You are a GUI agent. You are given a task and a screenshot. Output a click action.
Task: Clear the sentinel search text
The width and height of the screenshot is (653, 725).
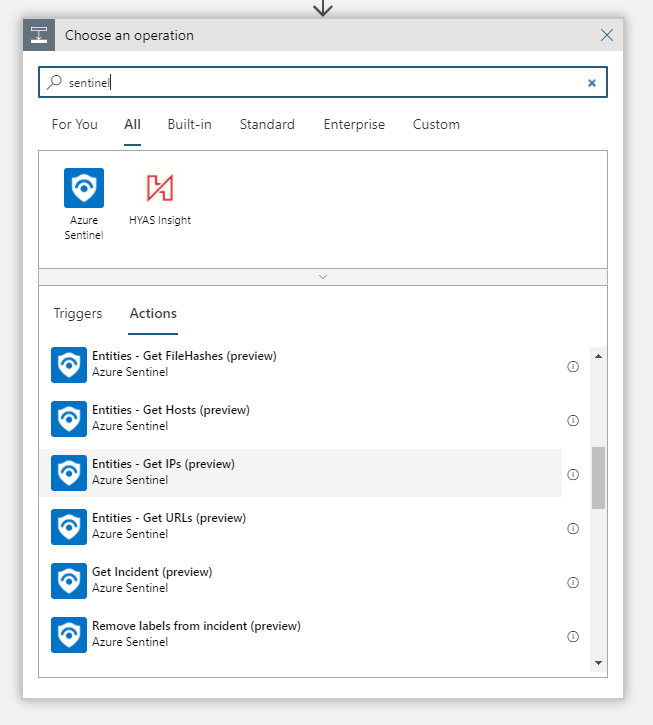[x=592, y=83]
